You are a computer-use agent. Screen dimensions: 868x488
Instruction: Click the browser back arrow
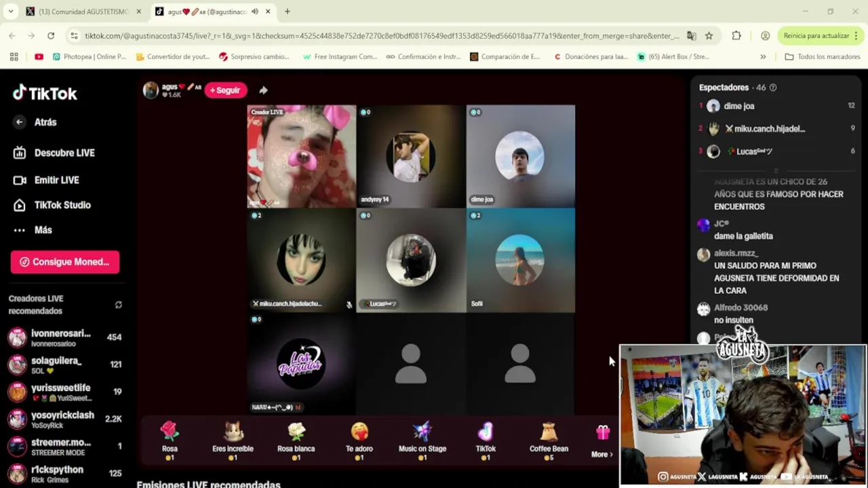12,35
